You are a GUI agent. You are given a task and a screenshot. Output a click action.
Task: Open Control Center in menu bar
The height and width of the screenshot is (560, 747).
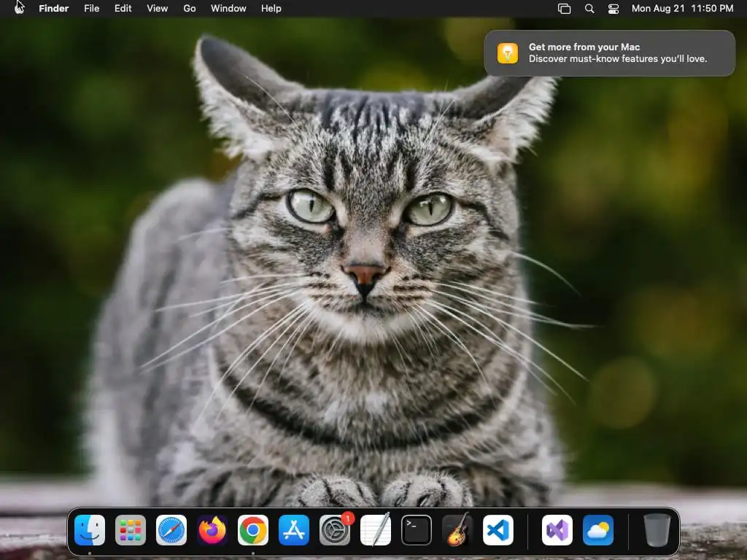[614, 9]
